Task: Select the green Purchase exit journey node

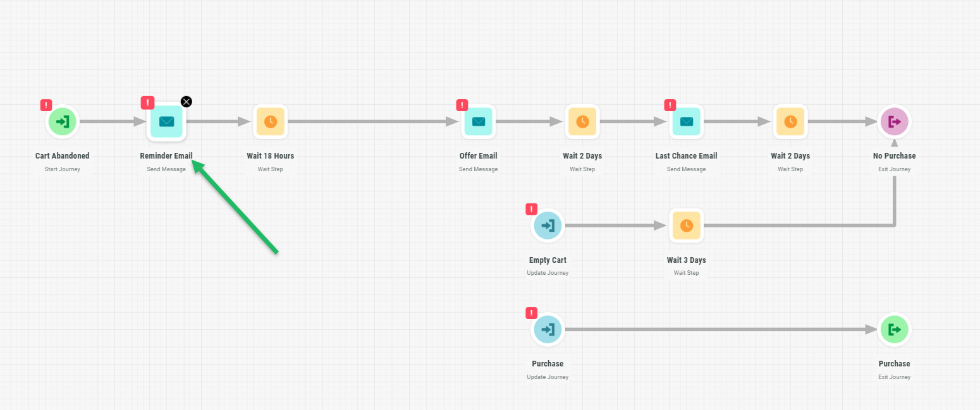Action: click(x=894, y=329)
